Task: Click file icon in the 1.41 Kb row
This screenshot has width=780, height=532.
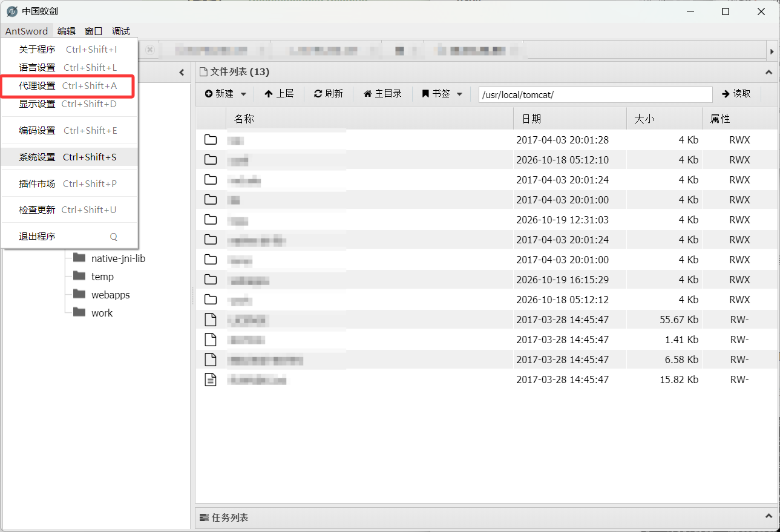Action: coord(211,340)
